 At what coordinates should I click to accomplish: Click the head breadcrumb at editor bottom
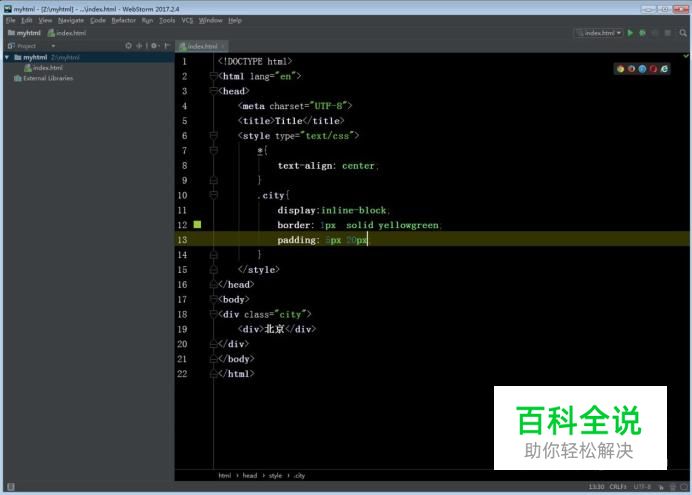click(x=250, y=476)
